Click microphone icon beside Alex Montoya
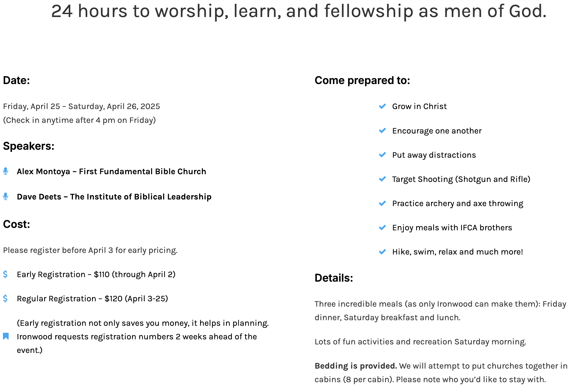 [x=6, y=171]
